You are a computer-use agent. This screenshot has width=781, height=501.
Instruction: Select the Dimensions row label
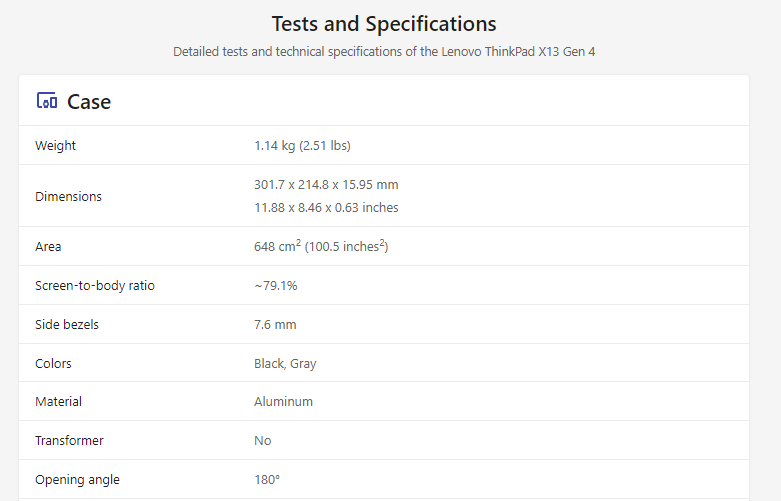[68, 197]
